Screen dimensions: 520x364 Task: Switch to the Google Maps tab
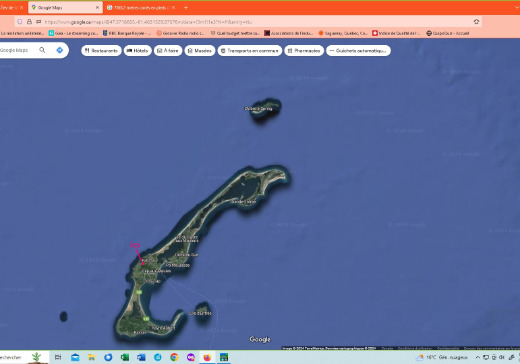point(65,7)
